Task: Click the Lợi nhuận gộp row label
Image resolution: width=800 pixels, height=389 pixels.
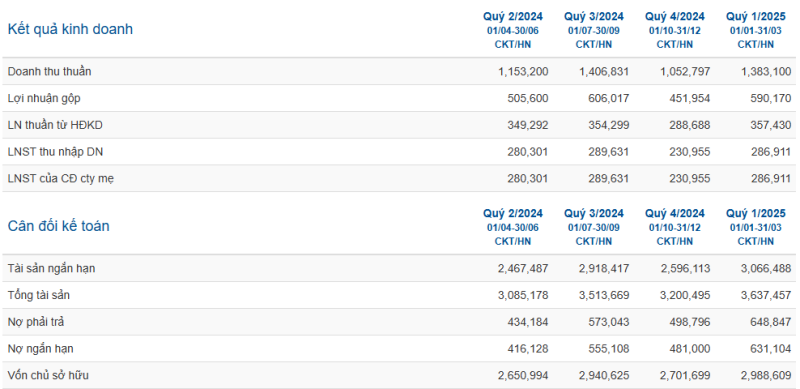Action: (44, 99)
